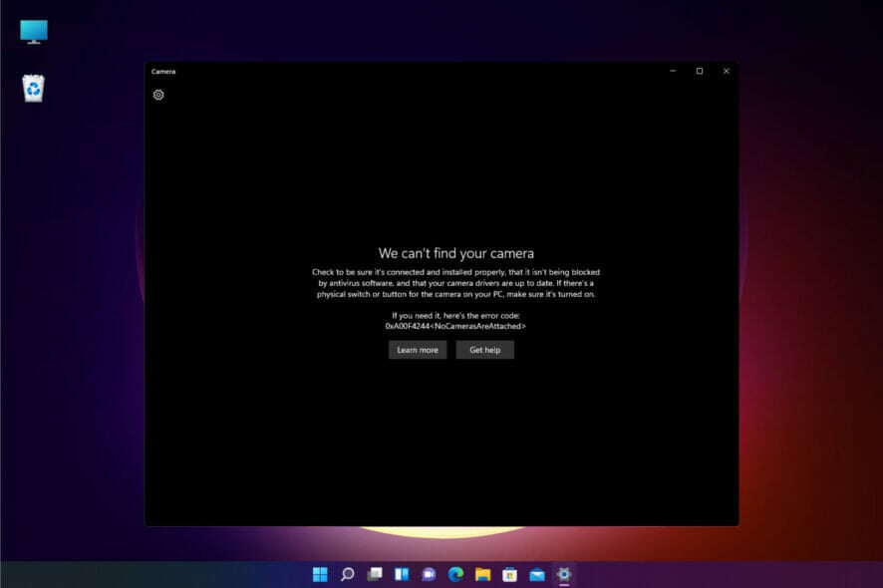Launch Microsoft Teams Chat

(429, 575)
